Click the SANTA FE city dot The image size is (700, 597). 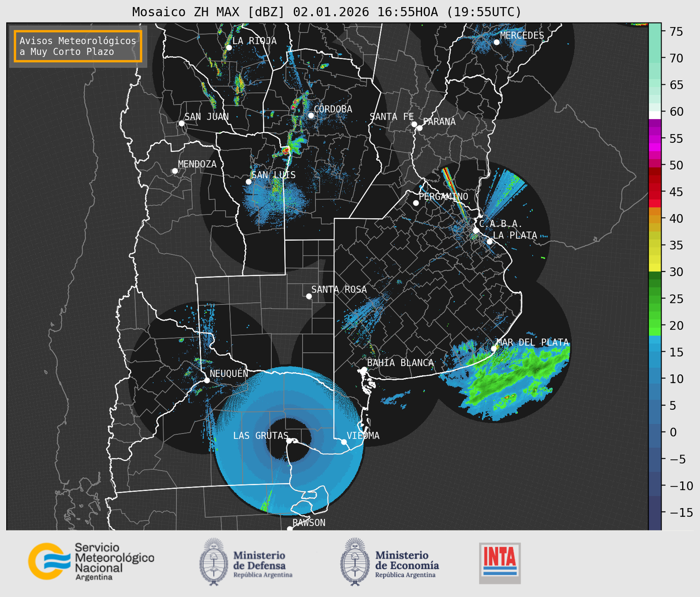(x=414, y=124)
